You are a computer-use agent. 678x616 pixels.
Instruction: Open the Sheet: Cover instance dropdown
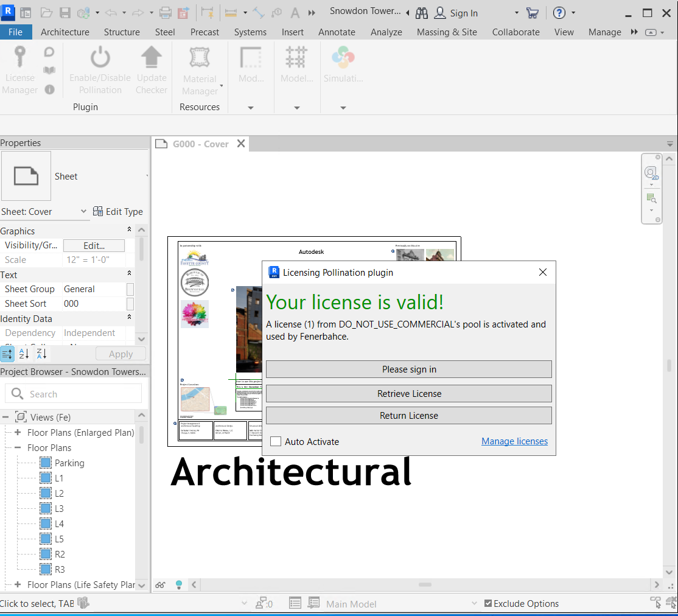coord(83,212)
